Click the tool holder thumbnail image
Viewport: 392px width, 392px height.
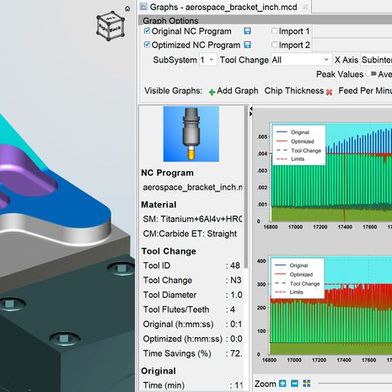[x=191, y=134]
